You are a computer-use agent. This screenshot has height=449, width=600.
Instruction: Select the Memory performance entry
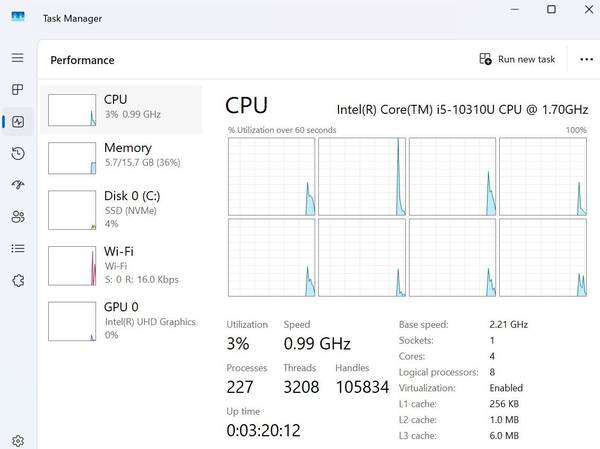[x=121, y=158]
